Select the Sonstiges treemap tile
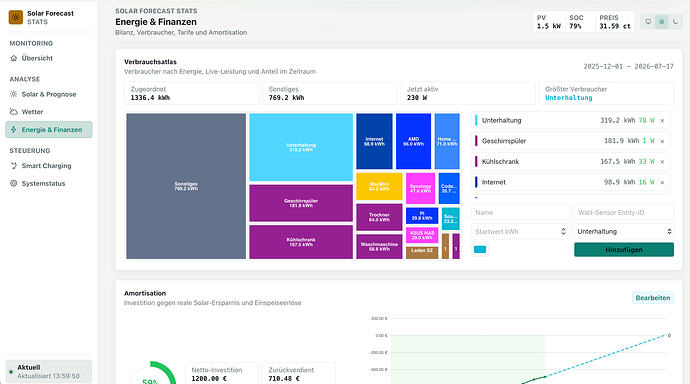The width and height of the screenshot is (690, 384). [x=186, y=186]
